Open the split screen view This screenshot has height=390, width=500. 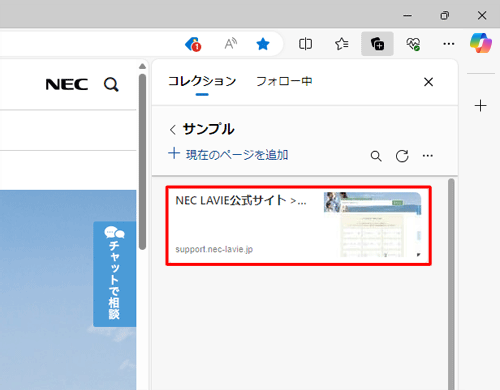point(305,44)
